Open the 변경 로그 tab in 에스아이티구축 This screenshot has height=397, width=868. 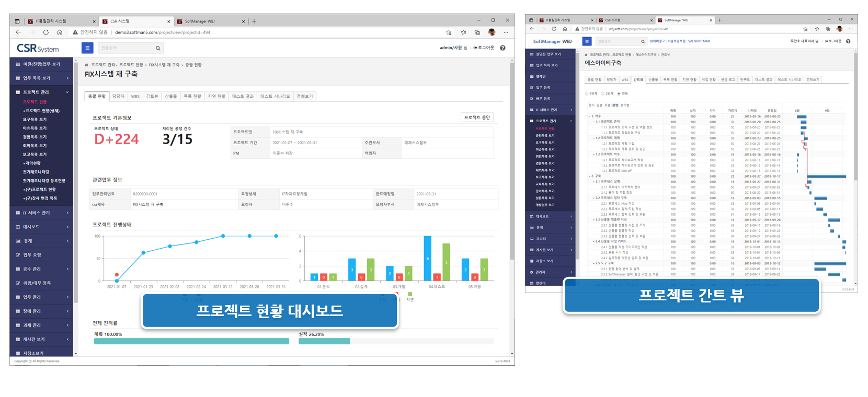(727, 80)
